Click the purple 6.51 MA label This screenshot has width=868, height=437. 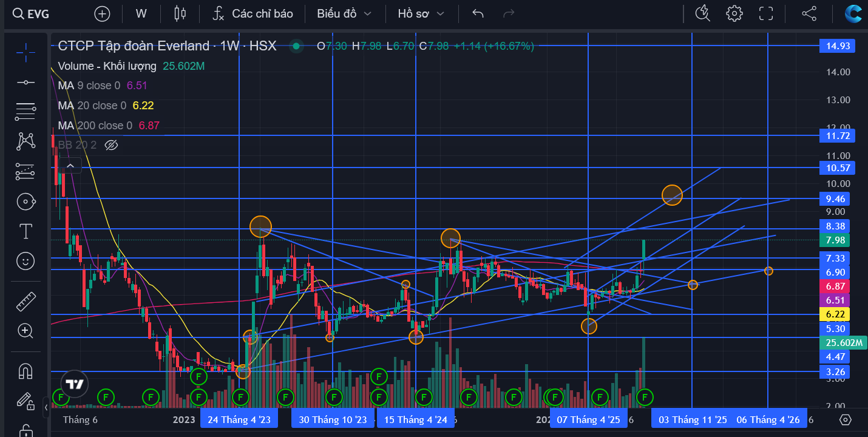pos(834,300)
